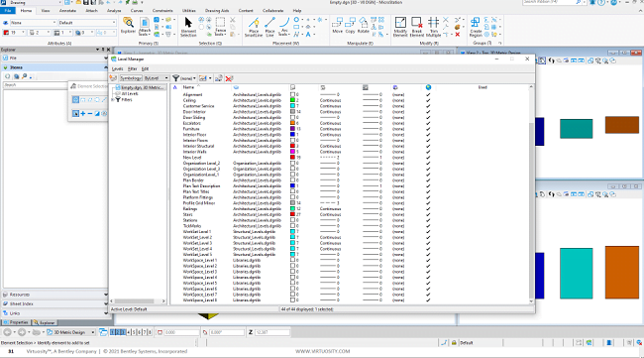Select the All Levels tree item
The height and width of the screenshot is (358, 644).
(130, 93)
